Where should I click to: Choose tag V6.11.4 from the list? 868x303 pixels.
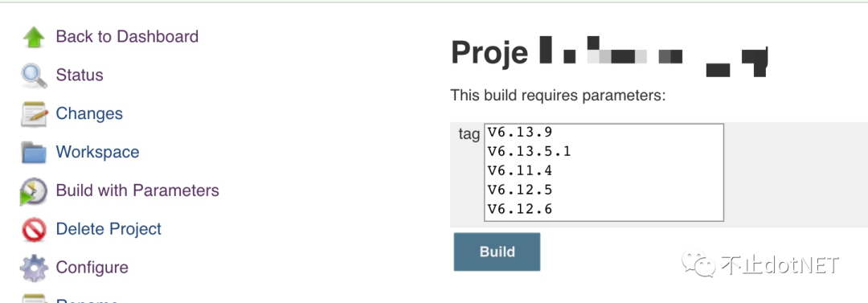tap(604, 170)
